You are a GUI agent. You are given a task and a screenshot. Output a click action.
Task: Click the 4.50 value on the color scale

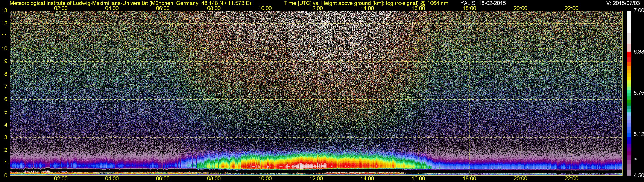(638, 176)
